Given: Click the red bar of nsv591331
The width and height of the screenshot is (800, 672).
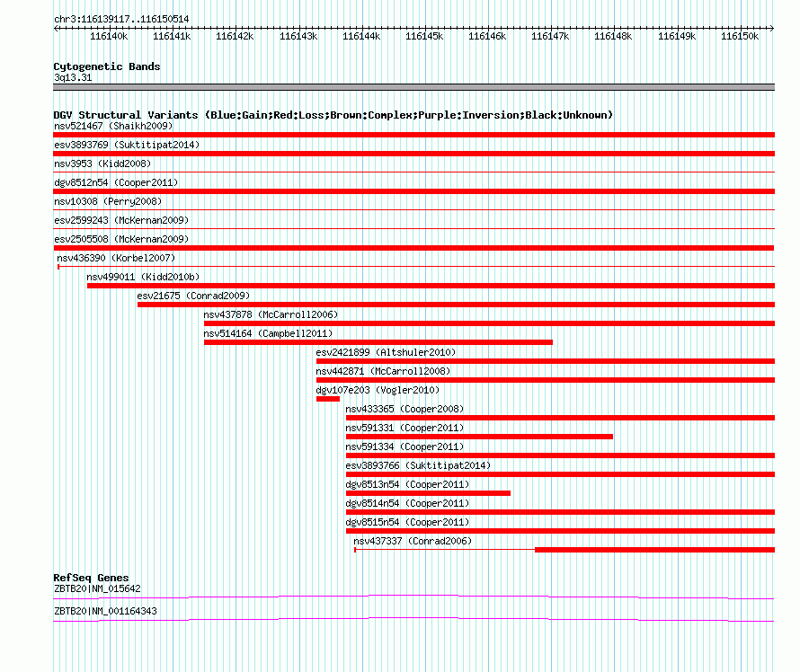Looking at the screenshot, I should click(x=480, y=437).
